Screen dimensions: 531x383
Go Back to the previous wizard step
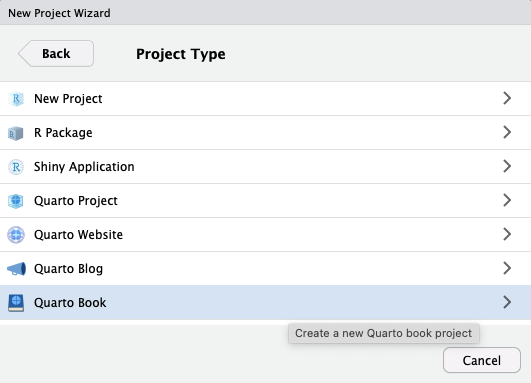[56, 54]
